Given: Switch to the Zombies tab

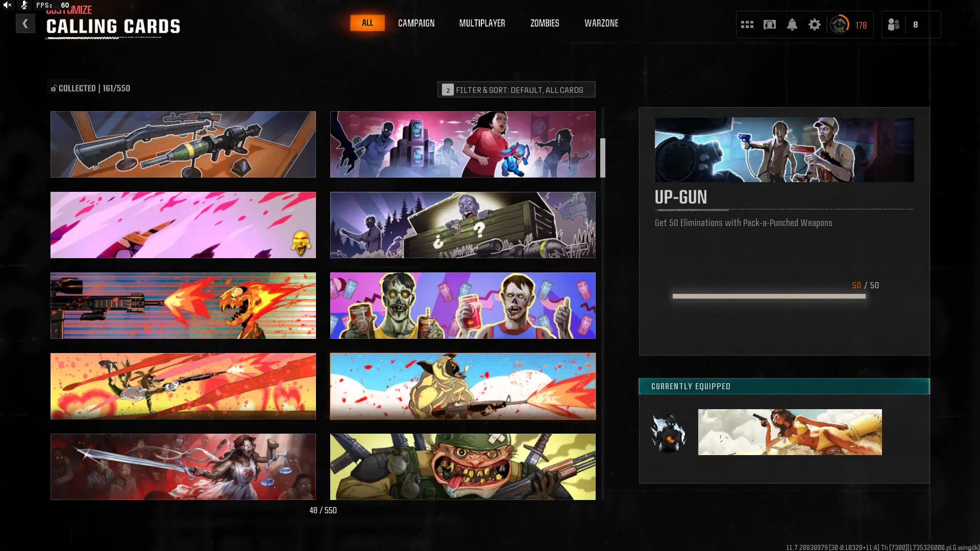Looking at the screenshot, I should point(545,23).
